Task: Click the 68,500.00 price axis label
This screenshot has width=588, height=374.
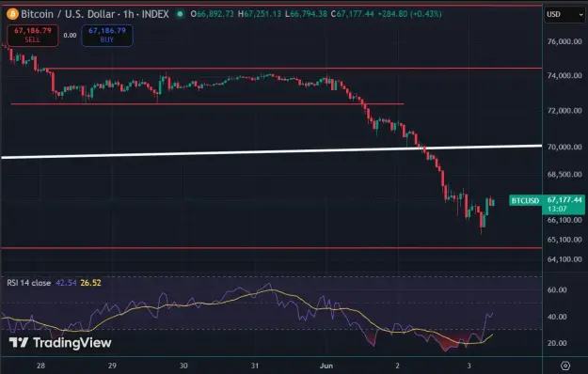Action: tap(564, 175)
